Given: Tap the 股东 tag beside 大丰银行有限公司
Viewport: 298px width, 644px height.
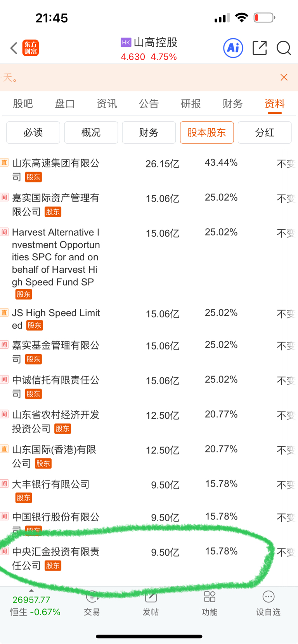Looking at the screenshot, I should pos(24,498).
